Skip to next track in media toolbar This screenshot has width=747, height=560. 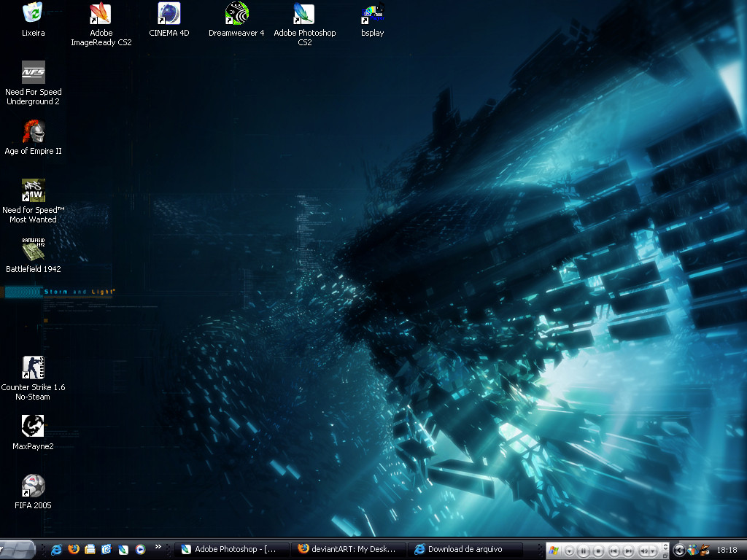[x=628, y=551]
